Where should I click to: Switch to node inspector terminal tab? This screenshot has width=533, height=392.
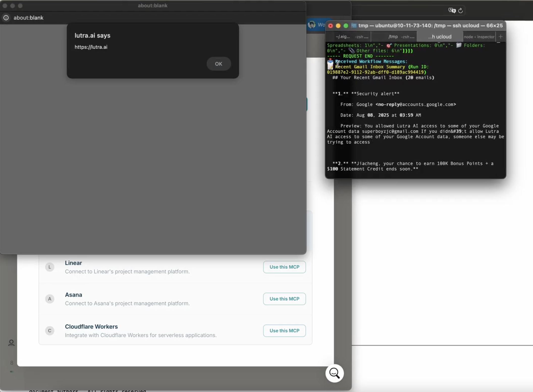(479, 37)
